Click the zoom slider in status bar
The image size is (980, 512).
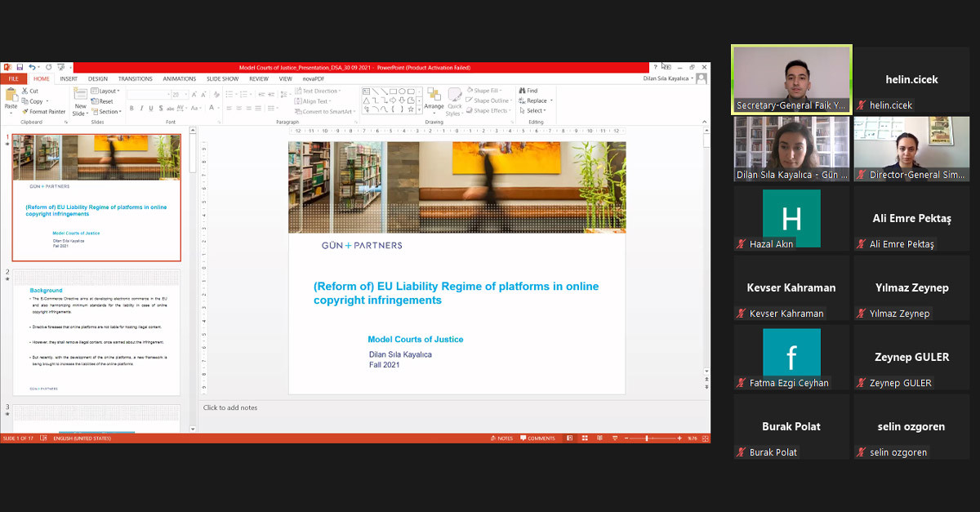(x=647, y=439)
